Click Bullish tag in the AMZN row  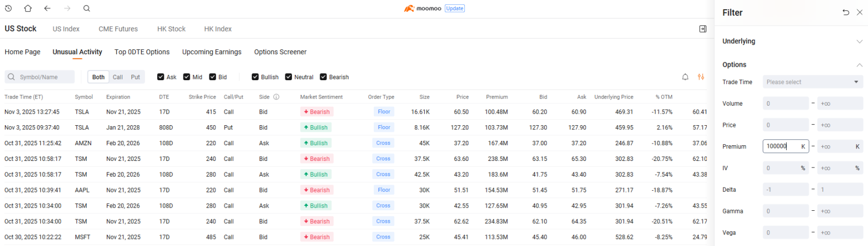pyautogui.click(x=316, y=143)
